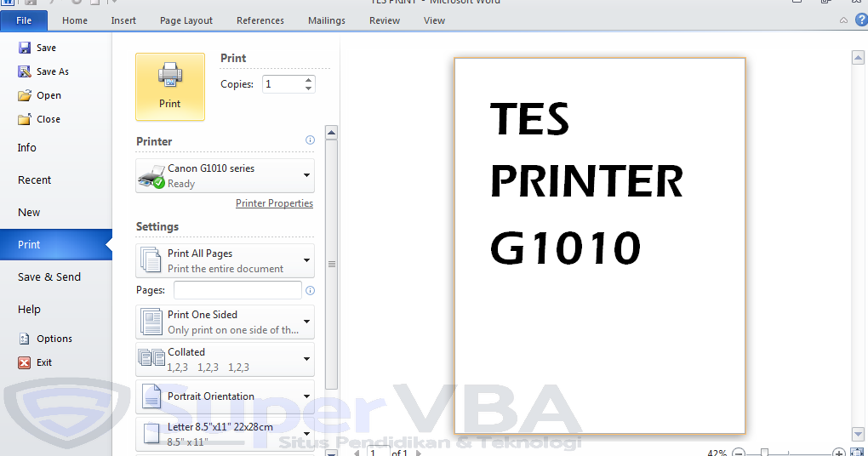This screenshot has height=456, width=868.
Task: Zoom in with the plus icon
Action: pos(839,453)
